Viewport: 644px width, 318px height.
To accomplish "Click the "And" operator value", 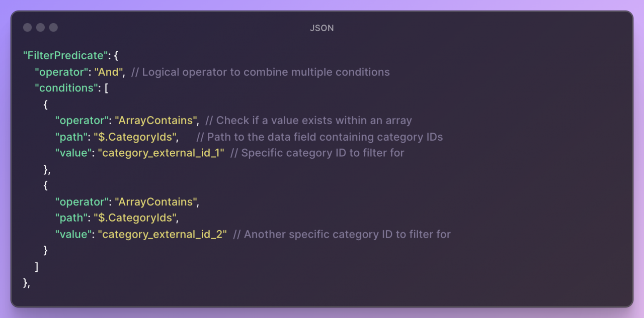I will pos(109,72).
